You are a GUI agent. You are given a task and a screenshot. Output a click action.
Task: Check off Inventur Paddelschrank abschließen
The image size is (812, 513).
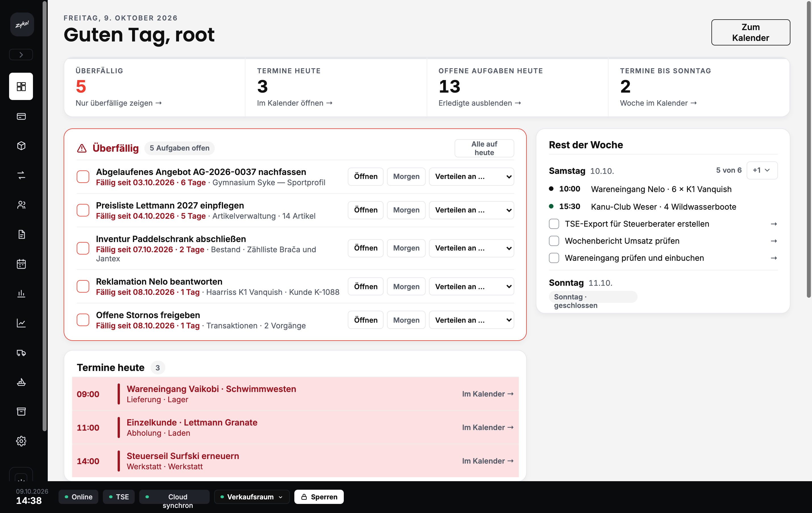(83, 248)
